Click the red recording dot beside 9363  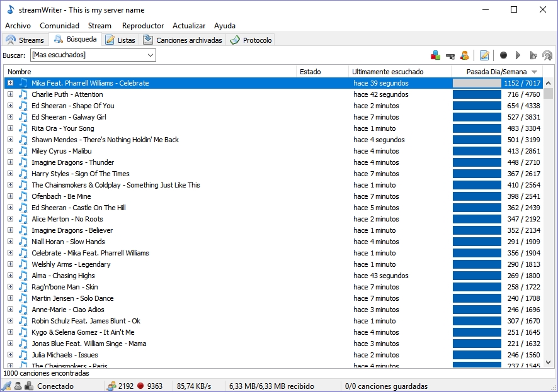coord(140,386)
